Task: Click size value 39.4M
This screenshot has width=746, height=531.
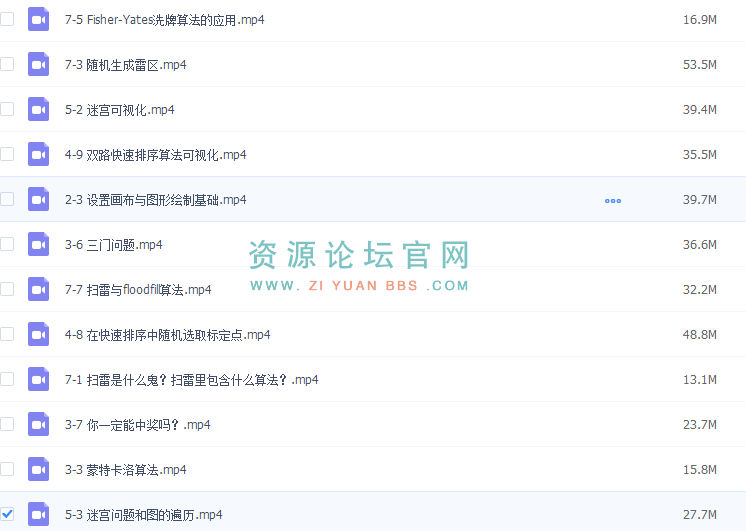Action: pos(700,110)
